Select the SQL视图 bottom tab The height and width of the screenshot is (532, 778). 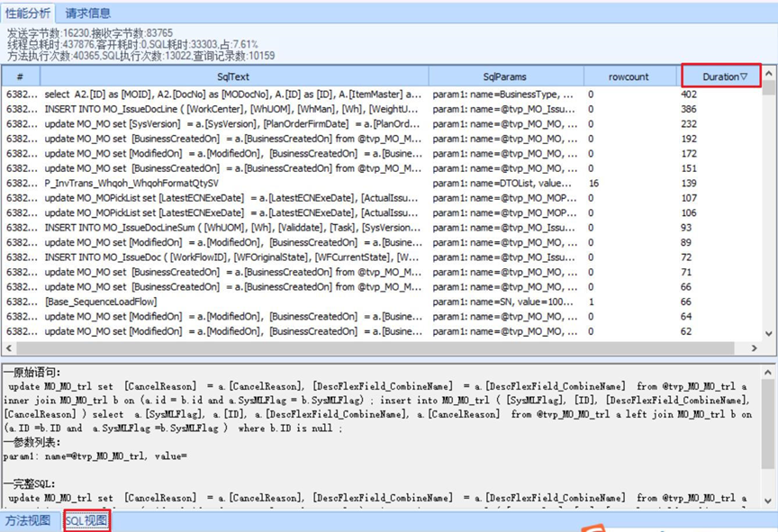coord(86,521)
